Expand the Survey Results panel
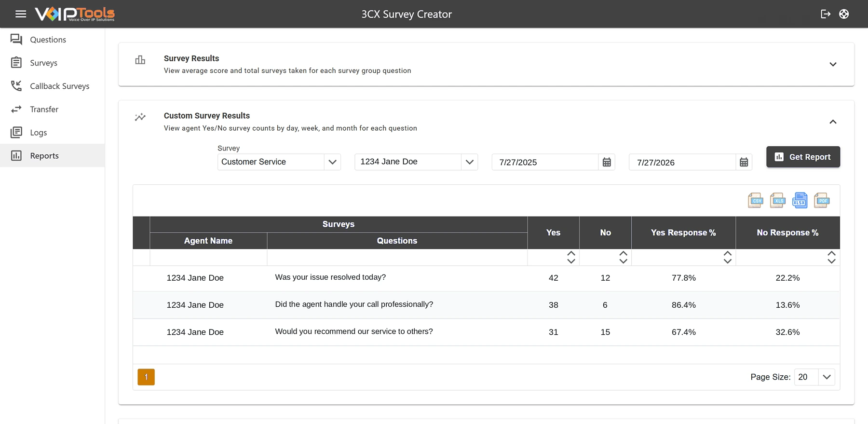The image size is (868, 424). (x=833, y=64)
